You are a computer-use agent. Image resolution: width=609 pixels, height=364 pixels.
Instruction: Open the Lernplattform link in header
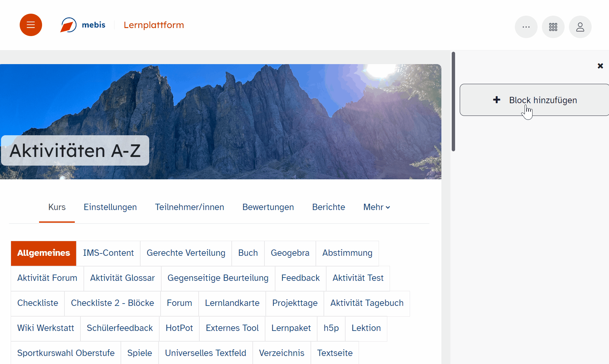154,25
